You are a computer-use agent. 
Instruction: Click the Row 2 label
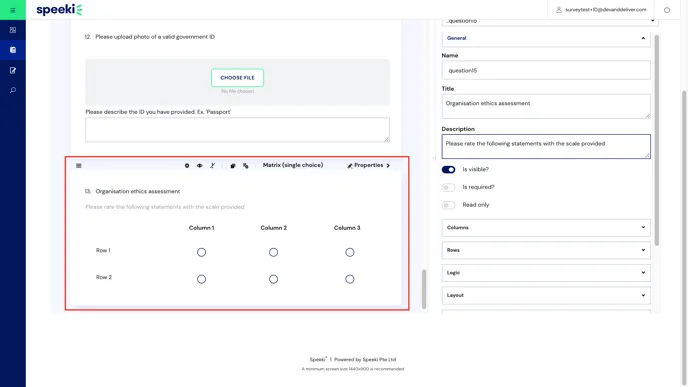104,277
